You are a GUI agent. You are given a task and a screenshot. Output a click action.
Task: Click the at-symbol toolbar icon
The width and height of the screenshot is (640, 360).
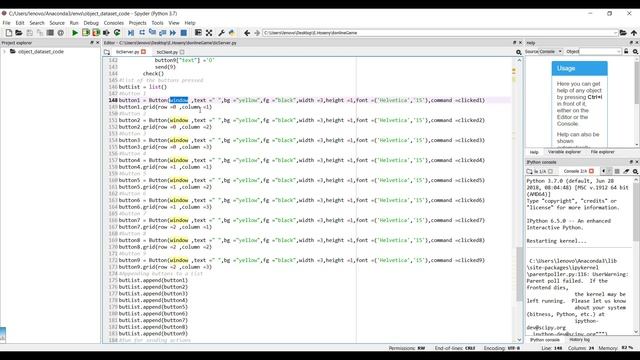60,33
